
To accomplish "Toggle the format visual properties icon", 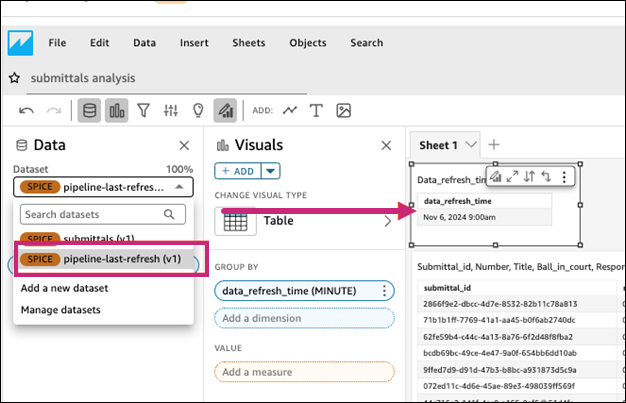I will point(225,110).
